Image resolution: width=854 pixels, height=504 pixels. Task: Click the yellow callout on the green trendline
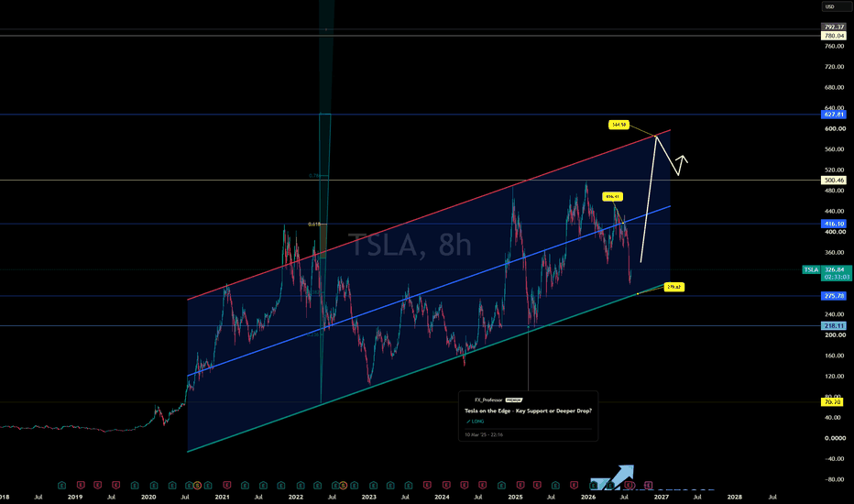[674, 287]
